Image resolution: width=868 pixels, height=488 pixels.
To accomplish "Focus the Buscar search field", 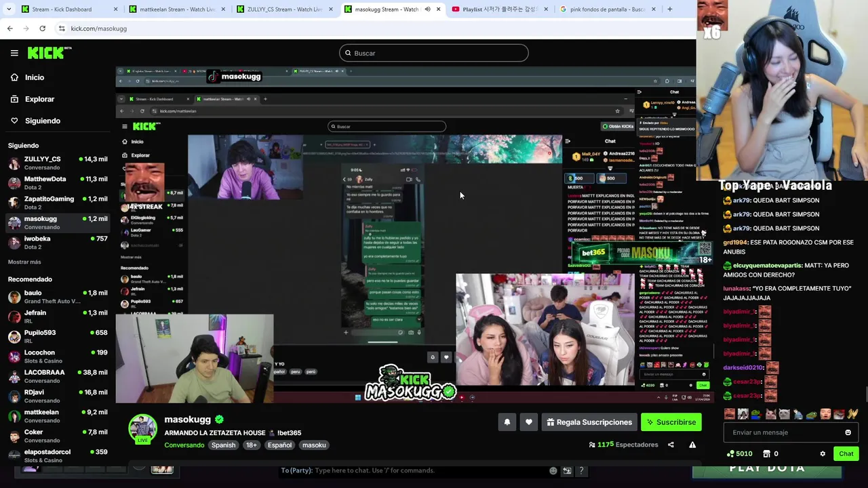I will [434, 53].
